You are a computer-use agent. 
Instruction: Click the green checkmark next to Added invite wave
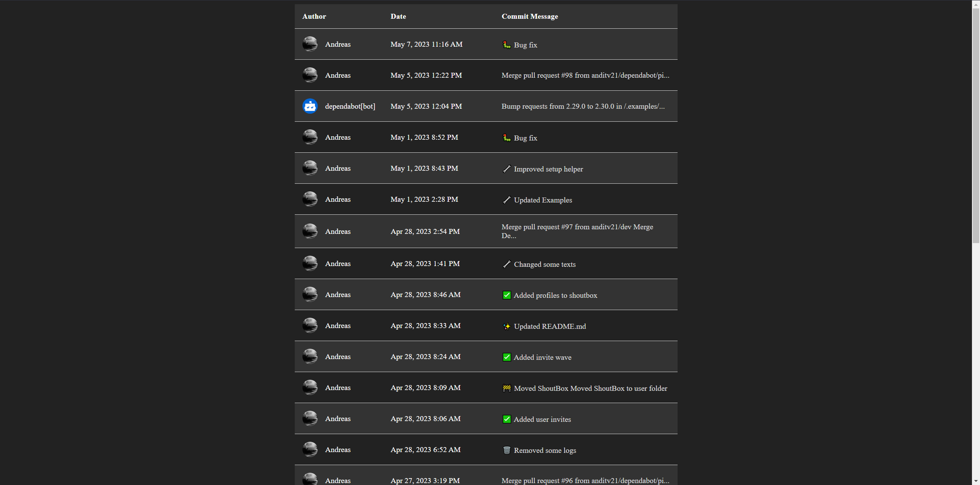(506, 357)
